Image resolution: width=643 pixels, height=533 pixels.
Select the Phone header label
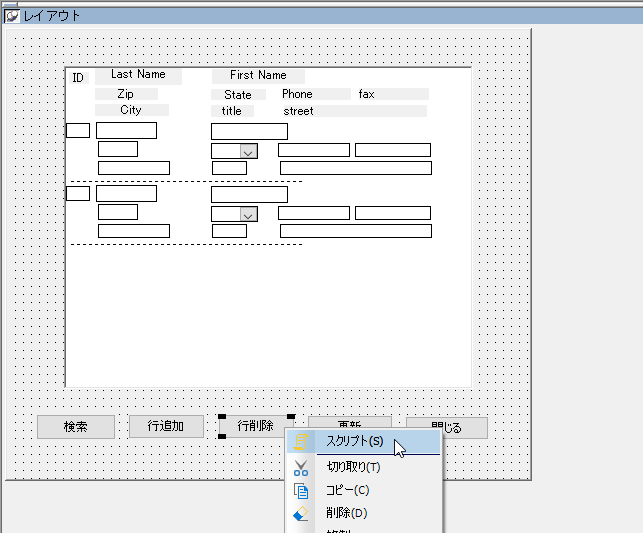297,94
